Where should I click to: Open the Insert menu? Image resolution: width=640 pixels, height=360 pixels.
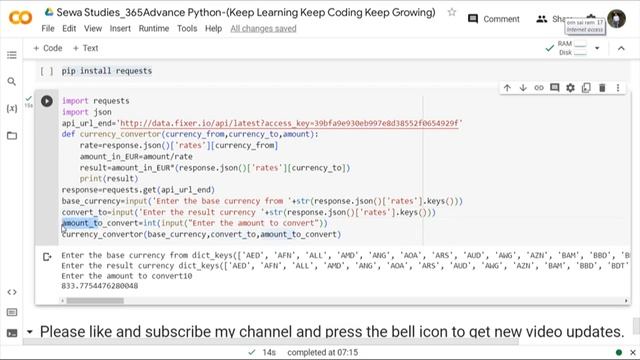tap(120, 29)
